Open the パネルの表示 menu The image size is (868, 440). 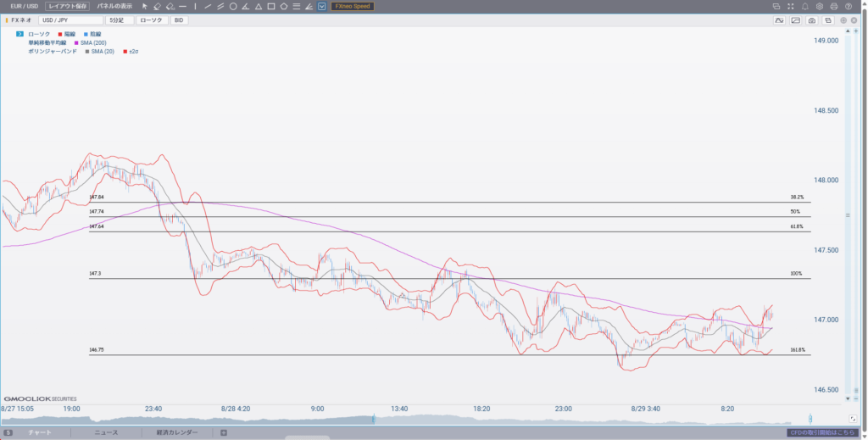click(x=114, y=7)
